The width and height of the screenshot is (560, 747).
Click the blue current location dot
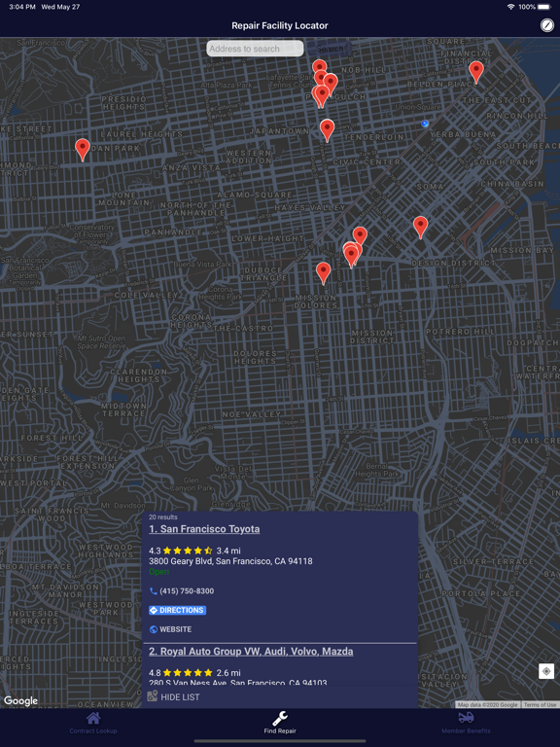coord(425,124)
